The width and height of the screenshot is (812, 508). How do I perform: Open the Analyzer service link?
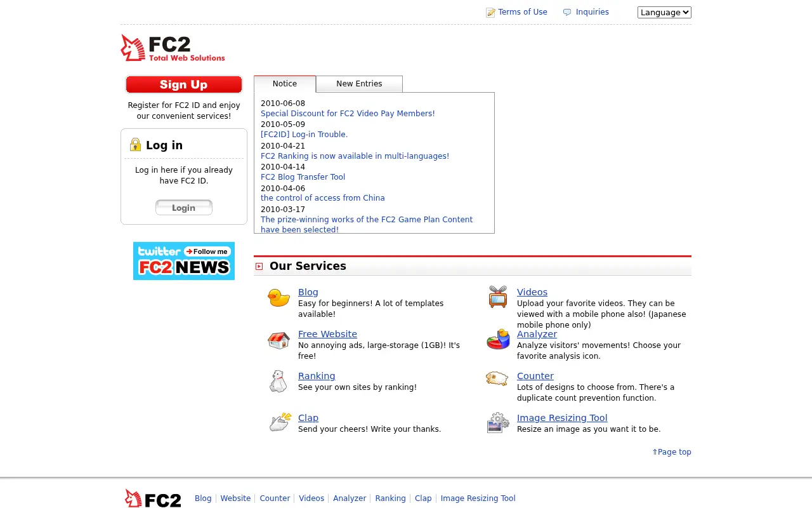(x=537, y=334)
